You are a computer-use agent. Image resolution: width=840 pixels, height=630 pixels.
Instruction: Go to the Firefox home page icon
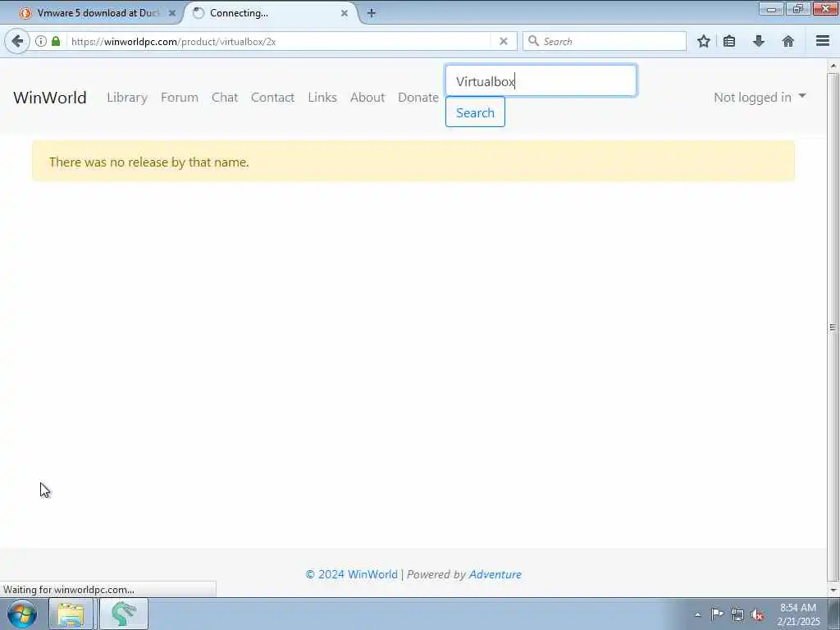coord(788,41)
